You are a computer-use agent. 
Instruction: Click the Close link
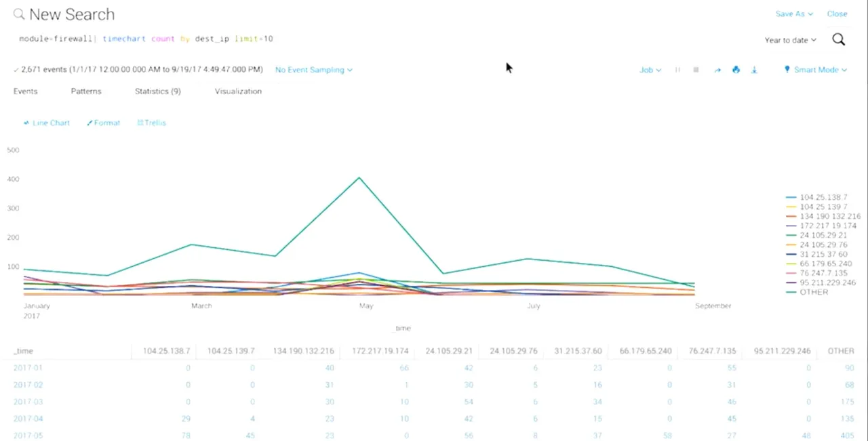[837, 14]
